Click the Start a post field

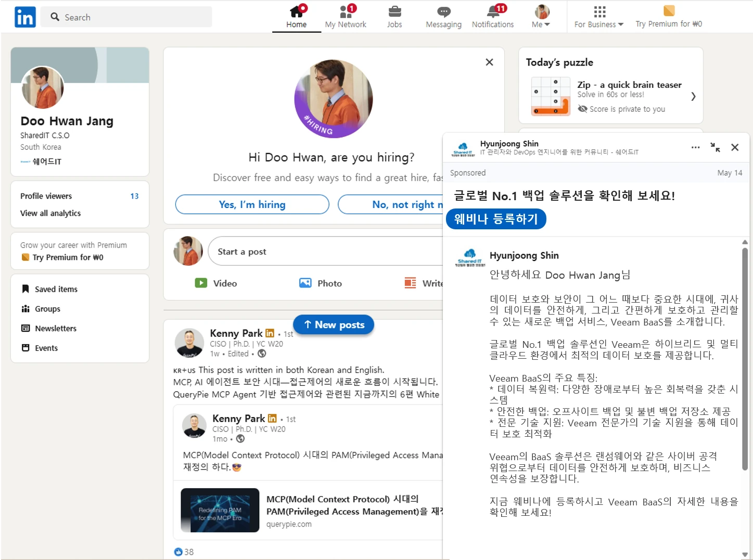tap(323, 252)
